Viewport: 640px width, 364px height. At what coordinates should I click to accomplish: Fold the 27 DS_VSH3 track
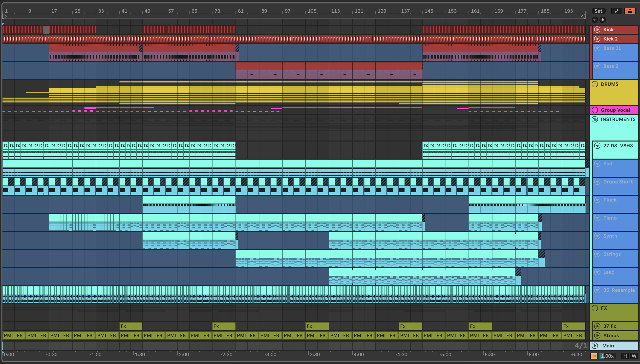[597, 146]
